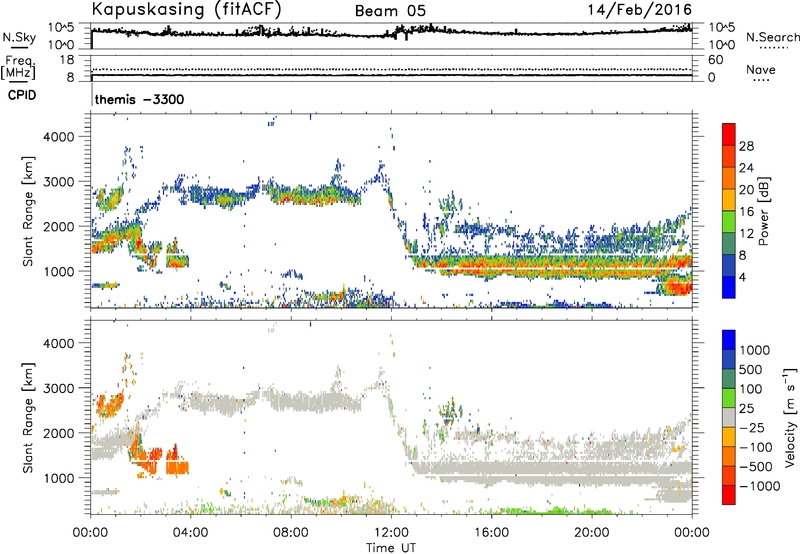This screenshot has height=554, width=800.
Task: Click the CPID row label
Action: tap(22, 95)
